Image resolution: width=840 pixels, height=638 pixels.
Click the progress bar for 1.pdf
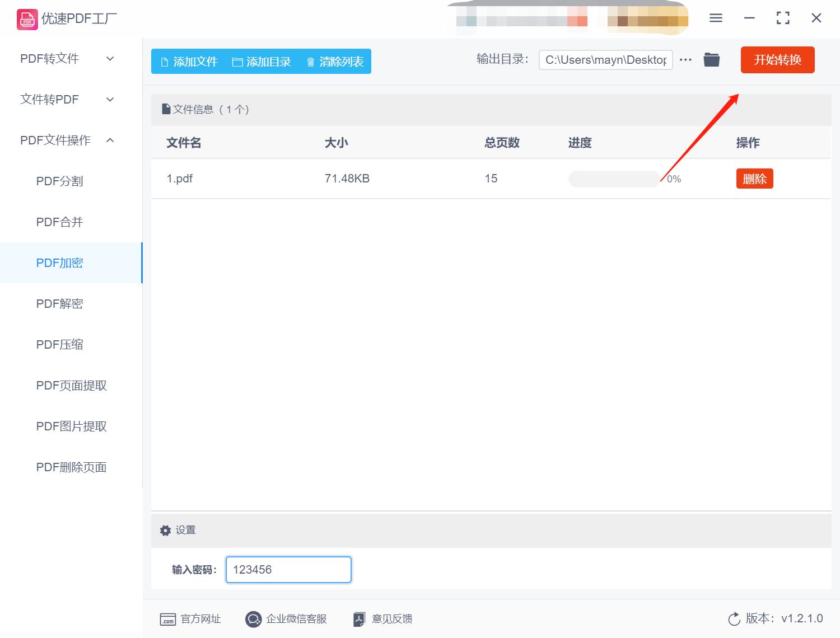point(614,179)
